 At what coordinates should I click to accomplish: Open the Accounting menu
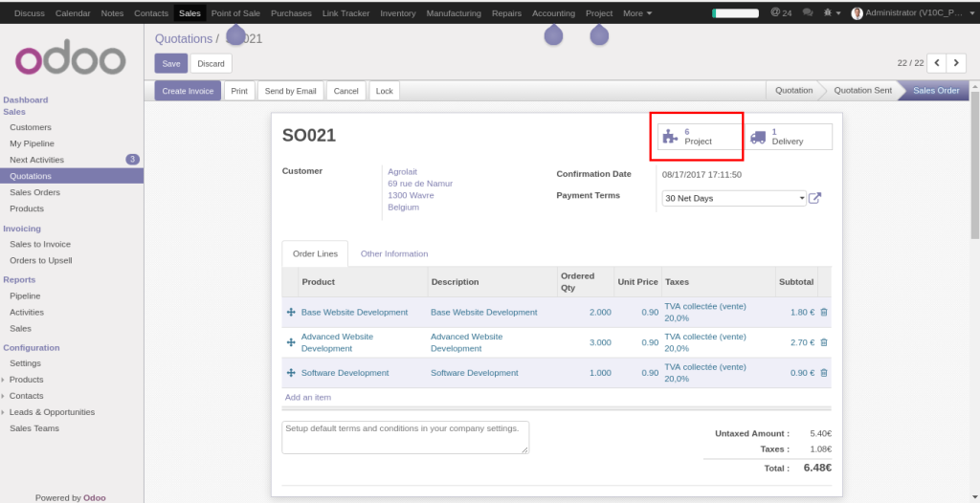click(553, 13)
